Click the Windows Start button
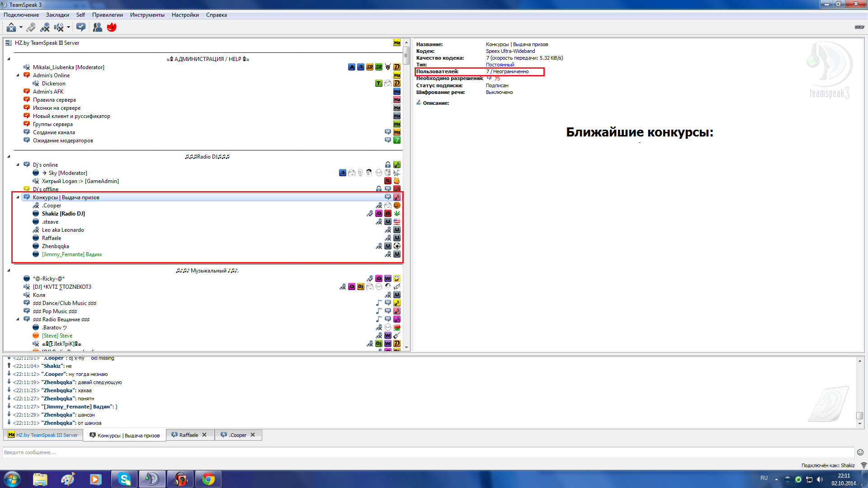The height and width of the screenshot is (488, 868). click(12, 479)
